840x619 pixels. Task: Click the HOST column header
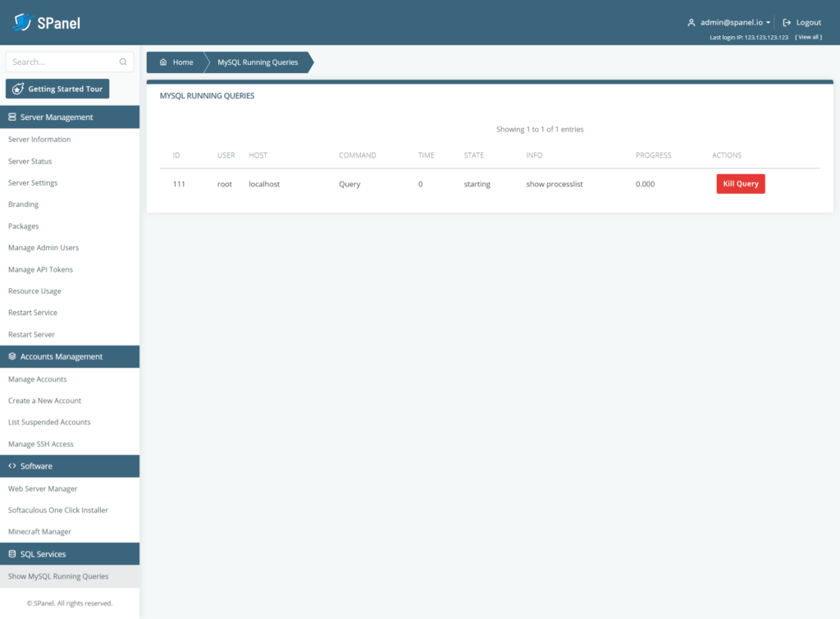pos(258,155)
